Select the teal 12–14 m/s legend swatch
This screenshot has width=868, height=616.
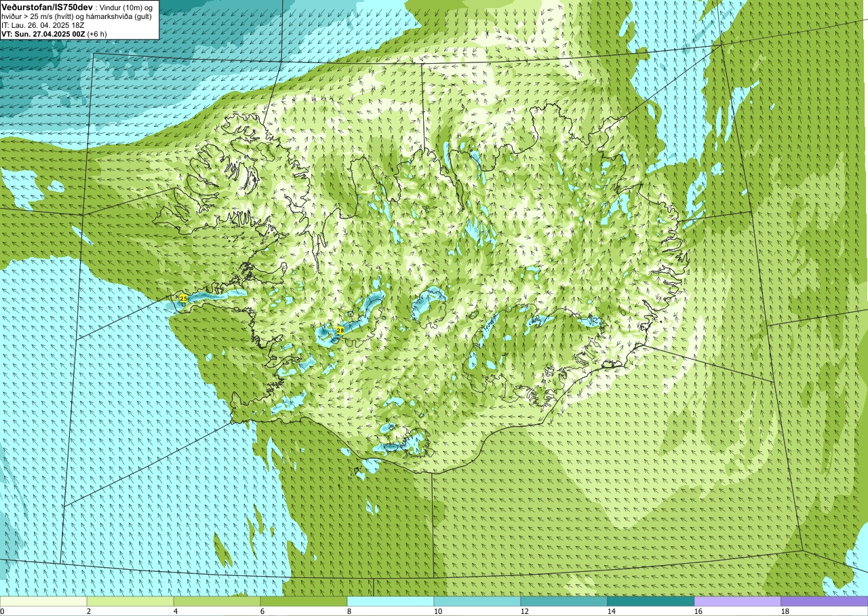(564, 601)
